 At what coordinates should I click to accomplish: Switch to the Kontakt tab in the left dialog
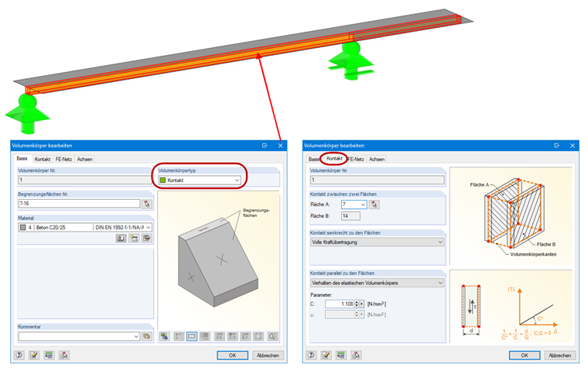tap(43, 160)
